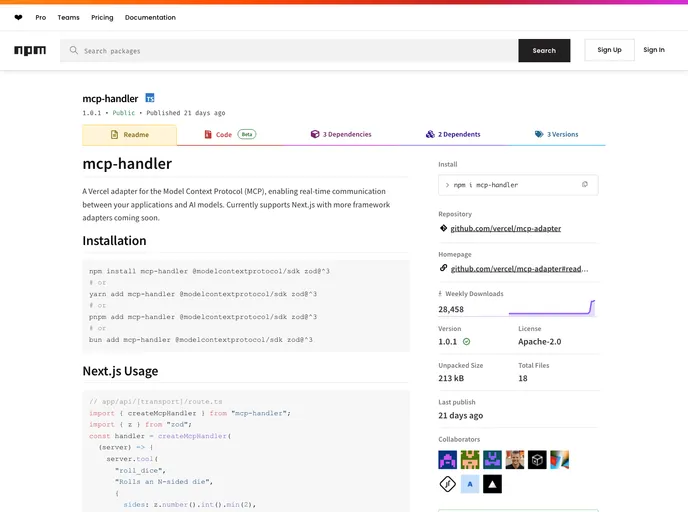Viewport: 688px width, 512px height.
Task: Click the weekly downloads sparkline chart
Action: [552, 308]
